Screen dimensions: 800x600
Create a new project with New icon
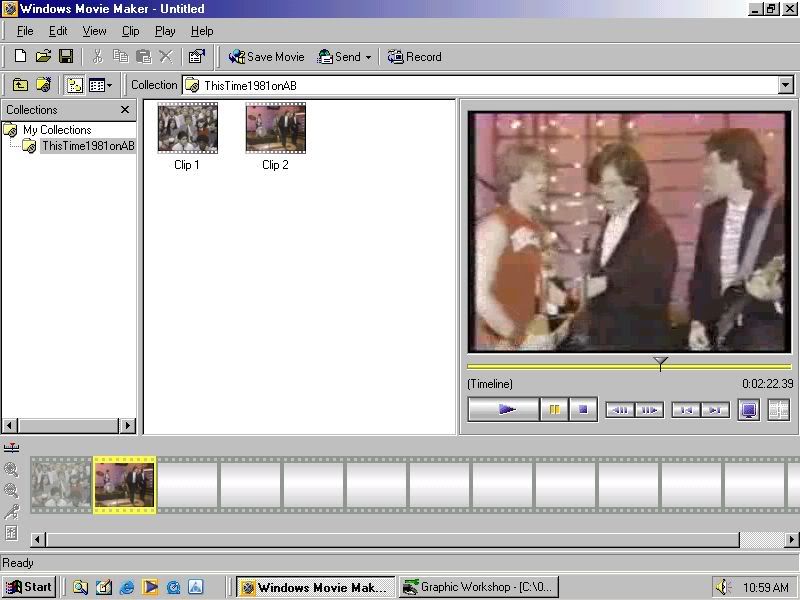coord(20,56)
